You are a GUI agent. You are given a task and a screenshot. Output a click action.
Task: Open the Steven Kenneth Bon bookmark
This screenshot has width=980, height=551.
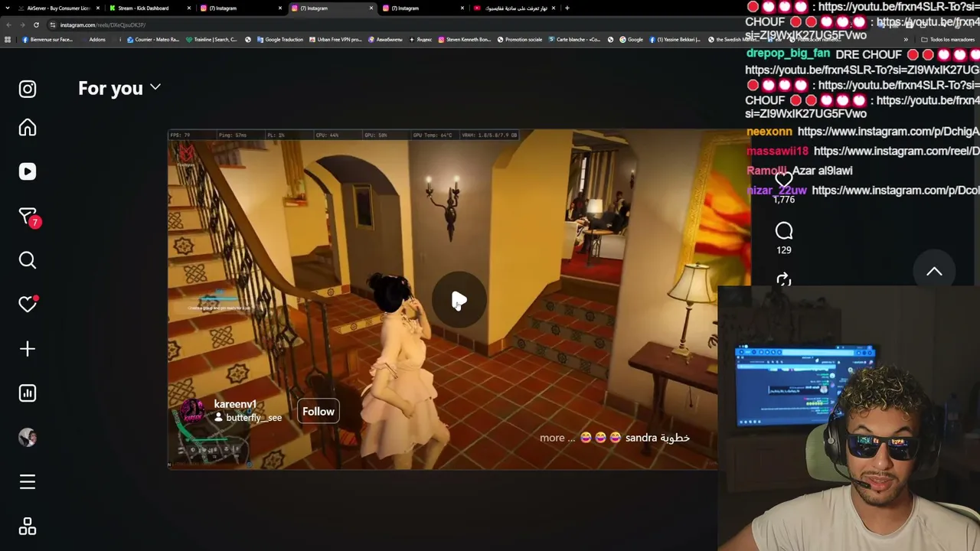(x=464, y=40)
